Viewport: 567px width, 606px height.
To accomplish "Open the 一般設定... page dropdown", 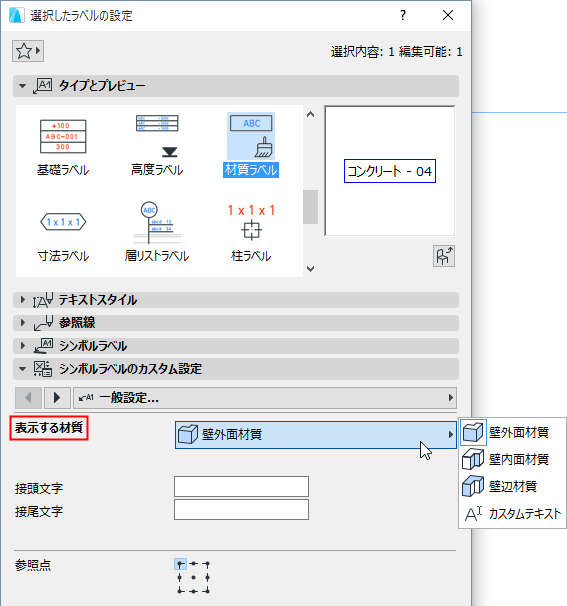I will pos(265,398).
